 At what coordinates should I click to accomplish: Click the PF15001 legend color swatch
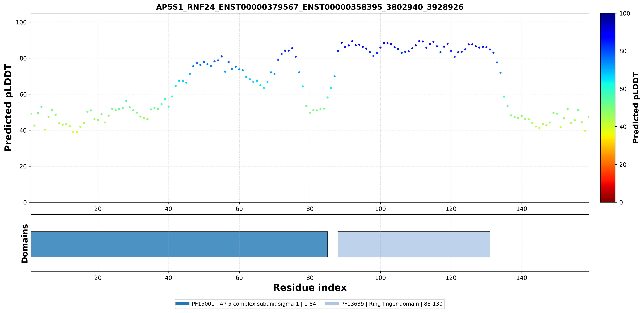tap(182, 304)
